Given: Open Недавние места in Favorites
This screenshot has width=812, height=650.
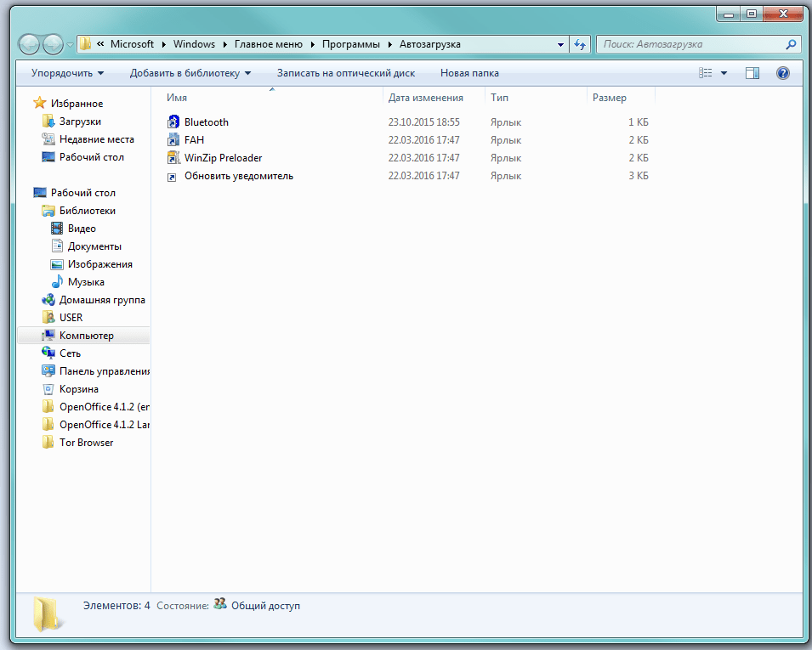Looking at the screenshot, I should [97, 139].
